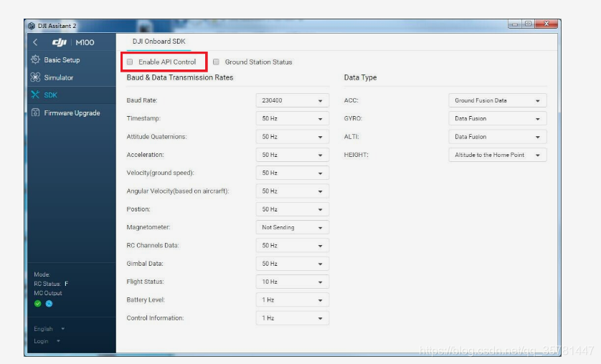
Task: Open the HEIGHT data type dropdown
Action: pyautogui.click(x=497, y=155)
